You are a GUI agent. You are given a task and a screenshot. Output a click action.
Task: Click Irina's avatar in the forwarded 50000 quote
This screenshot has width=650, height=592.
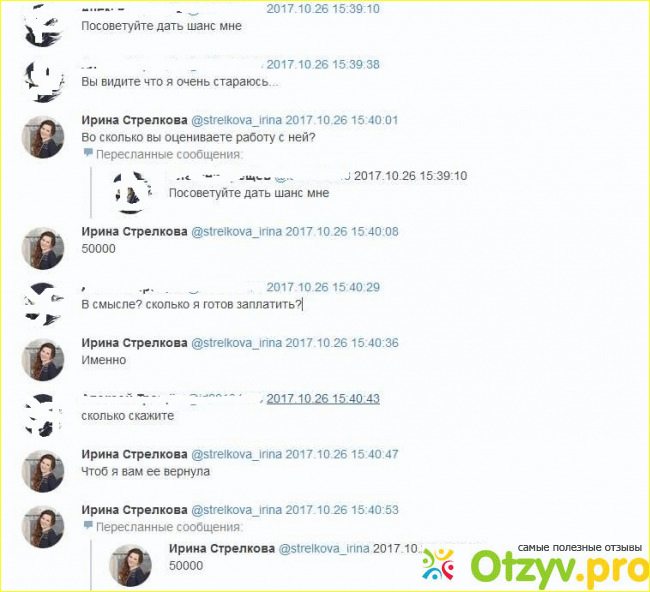point(131,566)
